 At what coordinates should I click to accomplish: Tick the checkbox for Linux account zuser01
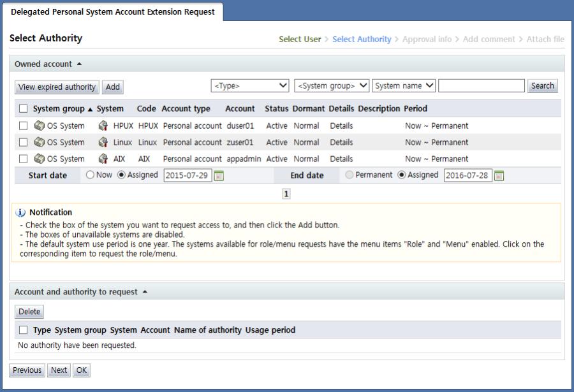tap(24, 143)
